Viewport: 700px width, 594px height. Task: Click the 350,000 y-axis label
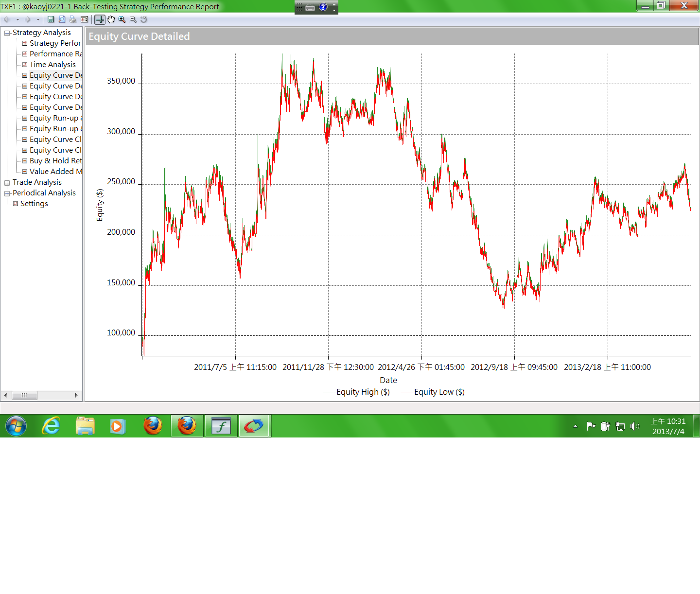click(x=121, y=81)
